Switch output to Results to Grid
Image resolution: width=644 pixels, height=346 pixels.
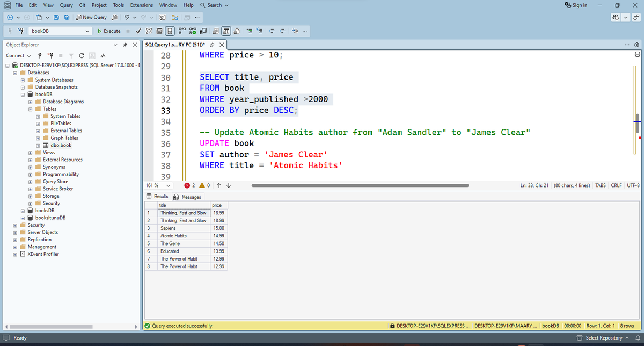click(x=226, y=31)
